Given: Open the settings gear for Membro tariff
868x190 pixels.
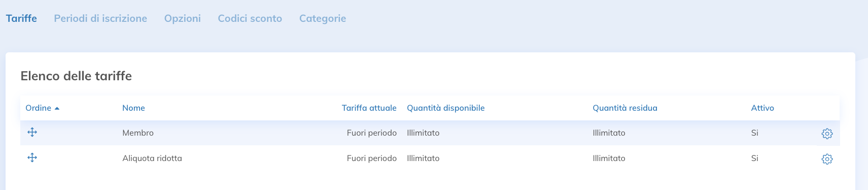Looking at the screenshot, I should tap(827, 134).
